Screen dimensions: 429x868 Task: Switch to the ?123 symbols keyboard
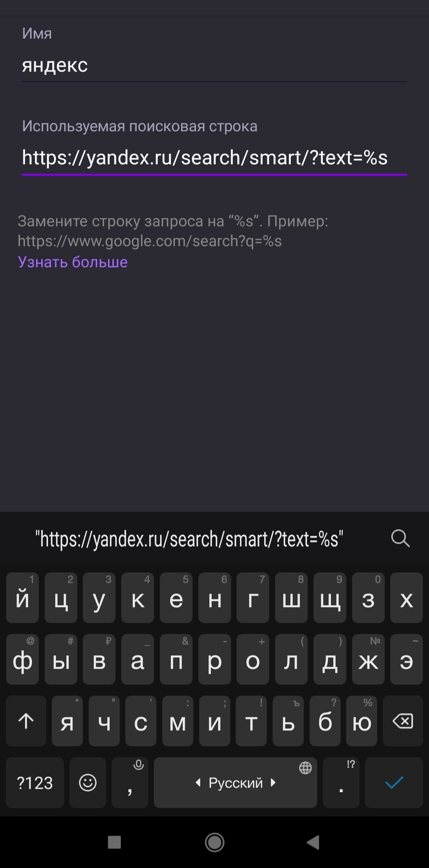tap(35, 783)
